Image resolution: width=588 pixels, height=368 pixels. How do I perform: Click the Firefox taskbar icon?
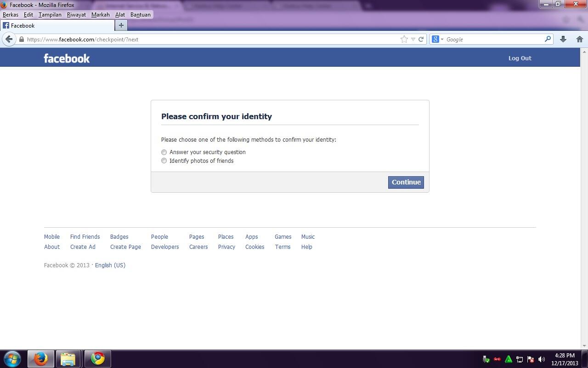[x=40, y=359]
